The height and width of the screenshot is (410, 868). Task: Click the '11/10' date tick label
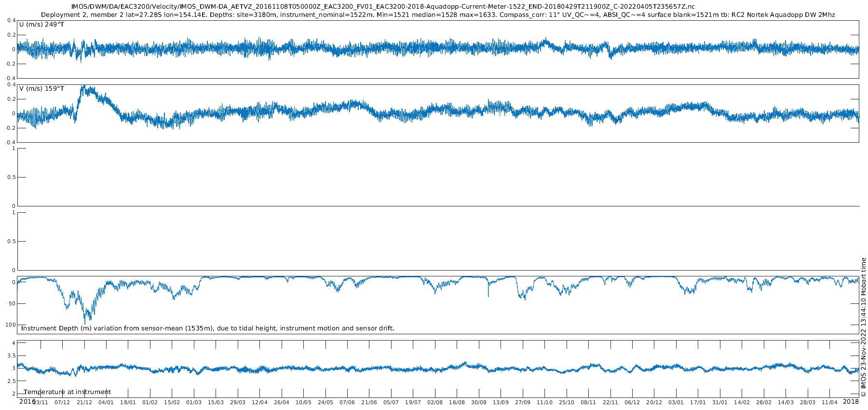pos(544,402)
